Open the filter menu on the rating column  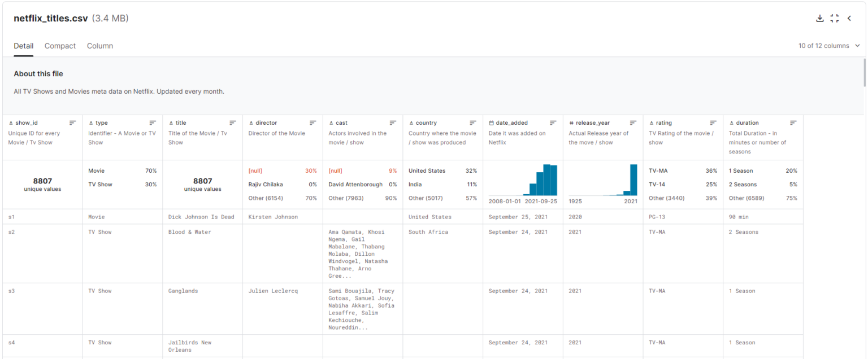(x=713, y=122)
